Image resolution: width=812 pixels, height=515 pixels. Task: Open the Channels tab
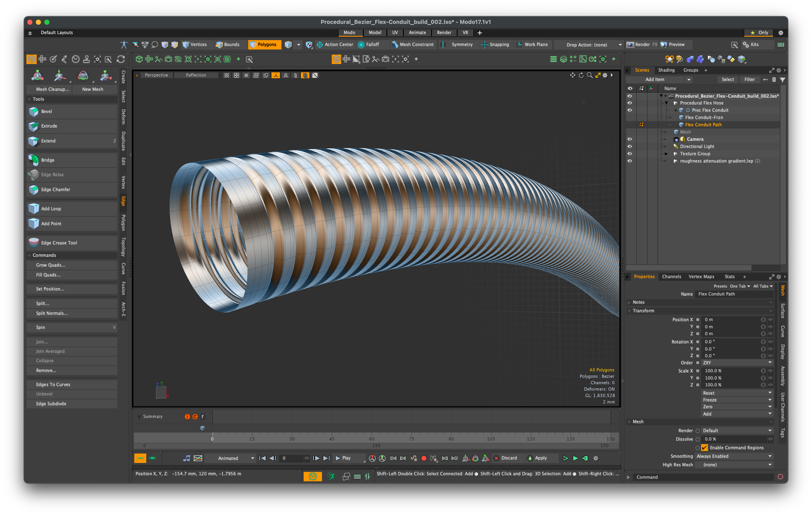tap(671, 277)
